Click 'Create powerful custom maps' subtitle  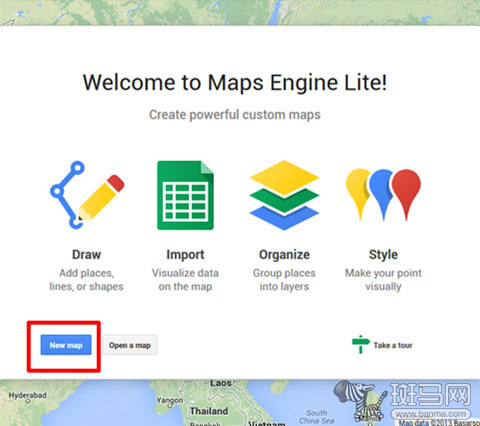click(235, 115)
